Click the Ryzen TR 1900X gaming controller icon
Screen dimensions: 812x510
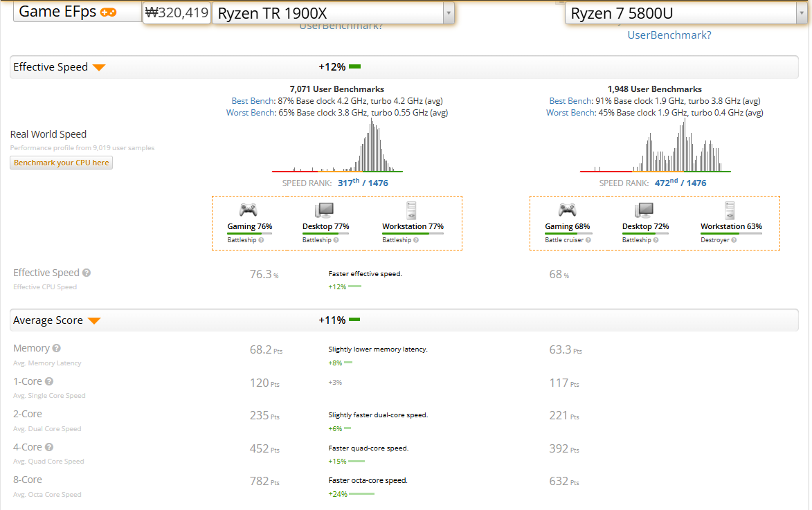249,210
